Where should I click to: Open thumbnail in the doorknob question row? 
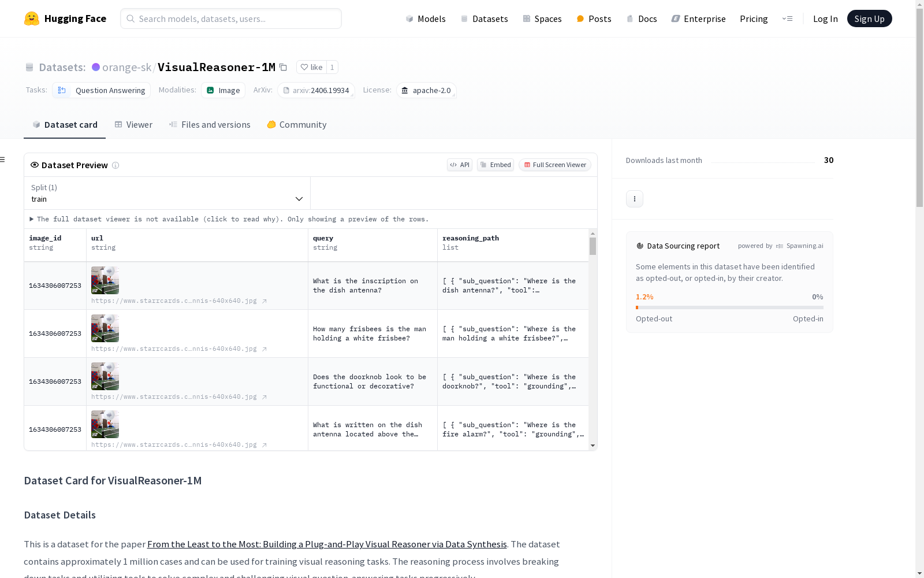pos(105,376)
